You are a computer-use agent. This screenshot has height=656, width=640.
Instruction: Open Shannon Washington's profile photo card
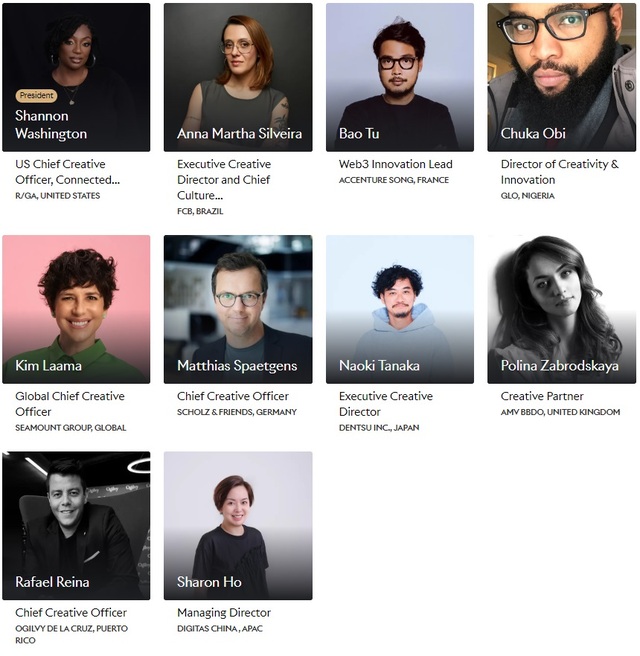click(76, 77)
